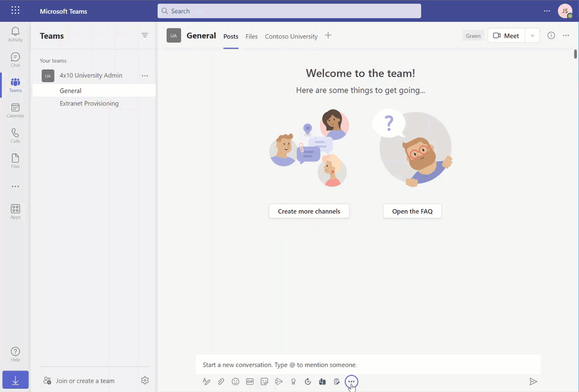The height and width of the screenshot is (392, 579).
Task: Toggle more options for 4x10 University Admin
Action: (145, 75)
